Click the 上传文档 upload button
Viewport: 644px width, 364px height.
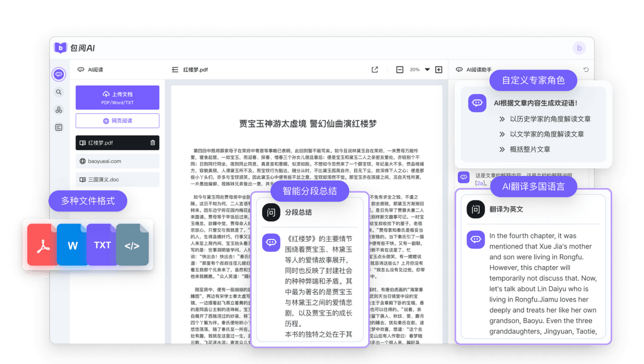tap(117, 97)
